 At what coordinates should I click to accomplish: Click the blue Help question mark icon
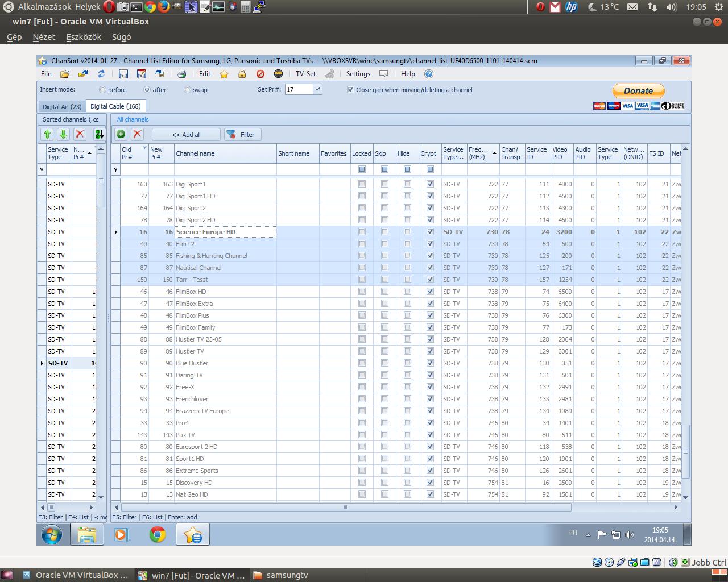[x=429, y=74]
